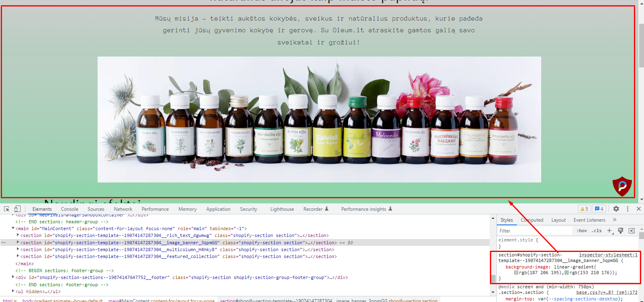Image resolution: width=644 pixels, height=302 pixels.
Task: Open the Performance insights tab
Action: point(367,209)
